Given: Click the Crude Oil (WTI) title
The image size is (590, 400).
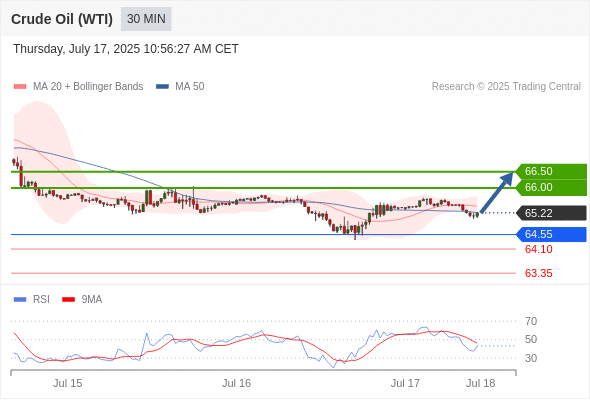Looking at the screenshot, I should point(62,19).
